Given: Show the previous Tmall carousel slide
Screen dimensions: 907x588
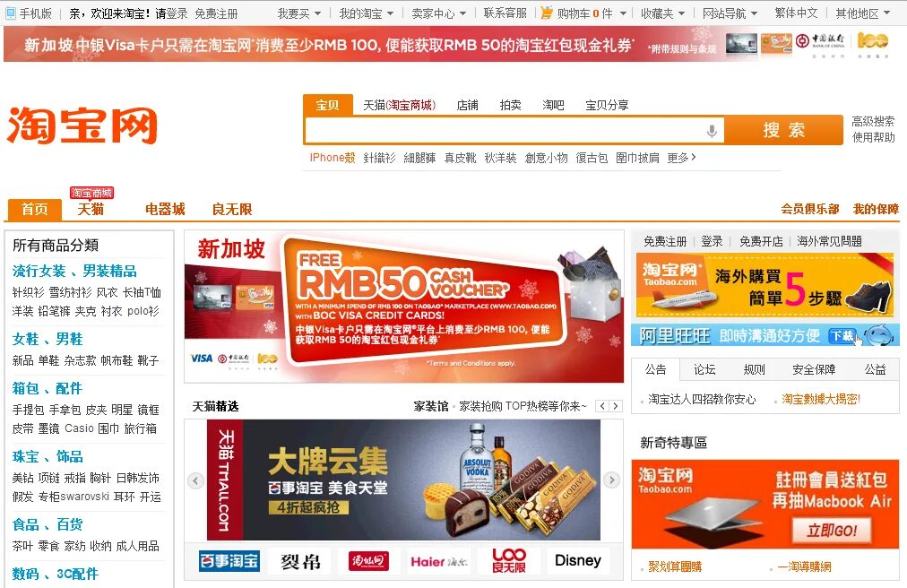Looking at the screenshot, I should click(x=195, y=480).
